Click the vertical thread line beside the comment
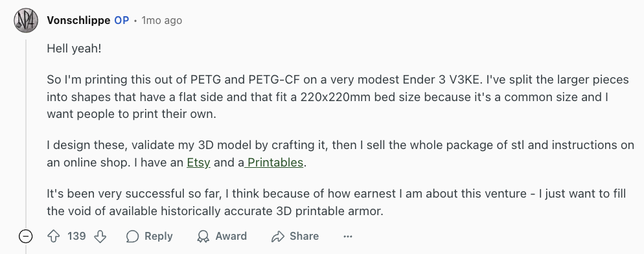 pos(27,132)
